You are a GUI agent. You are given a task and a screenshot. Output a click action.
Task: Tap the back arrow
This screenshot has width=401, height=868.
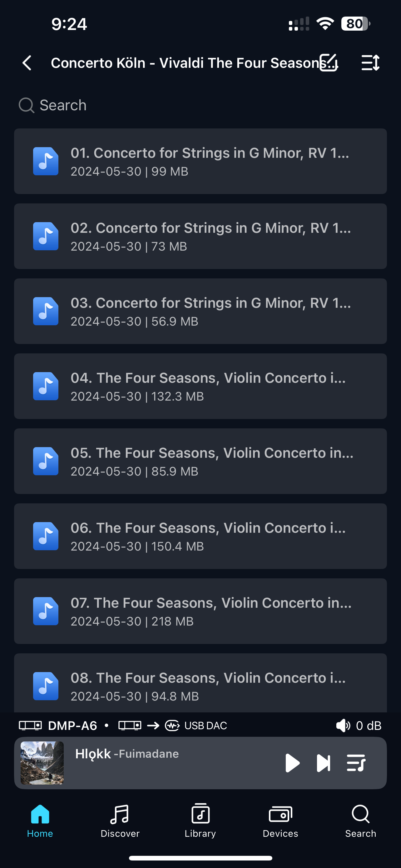coord(27,63)
